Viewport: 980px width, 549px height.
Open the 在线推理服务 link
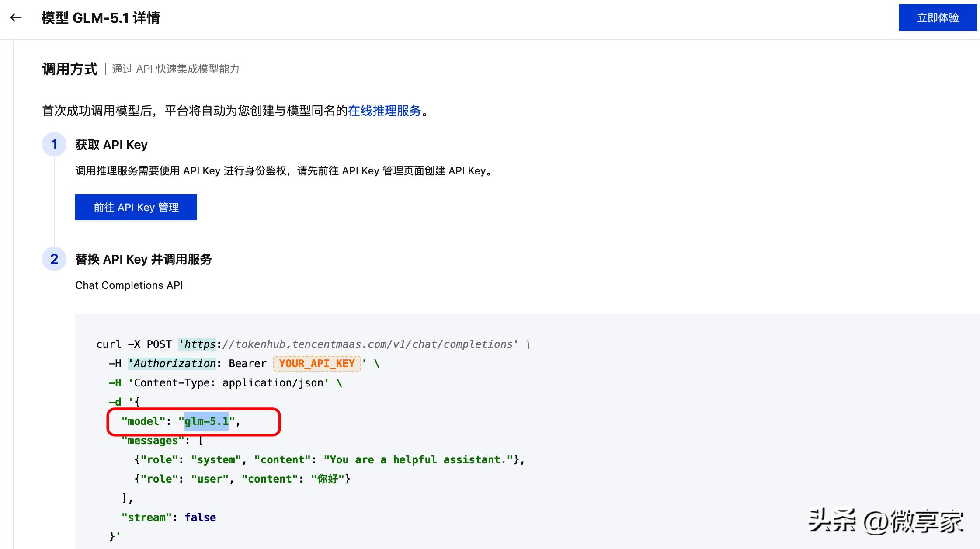coord(384,111)
